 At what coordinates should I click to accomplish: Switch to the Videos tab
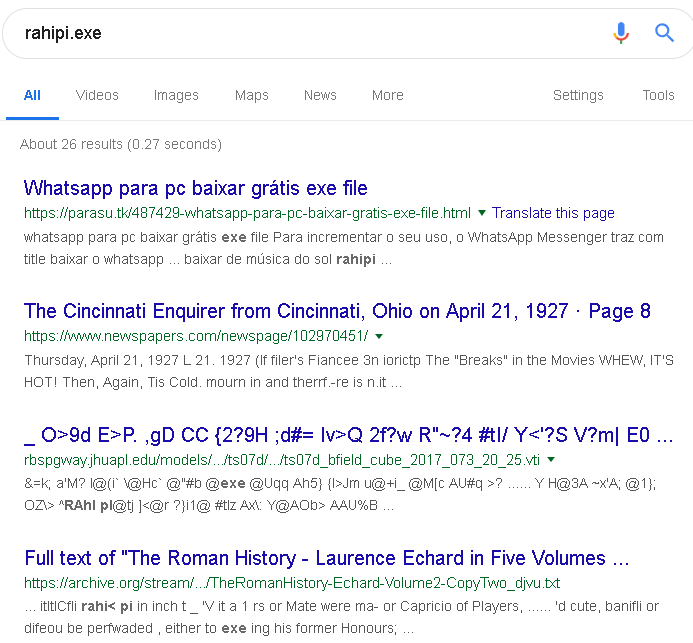coord(97,95)
